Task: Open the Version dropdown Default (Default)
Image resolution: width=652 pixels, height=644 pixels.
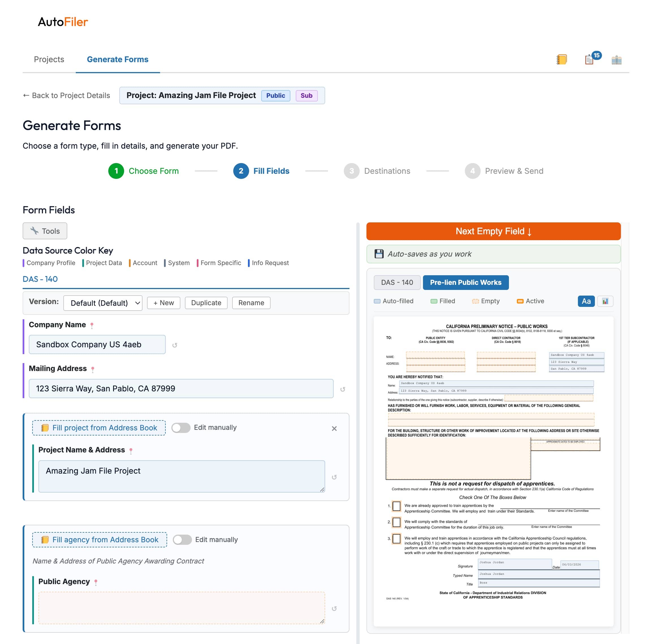Action: tap(103, 303)
